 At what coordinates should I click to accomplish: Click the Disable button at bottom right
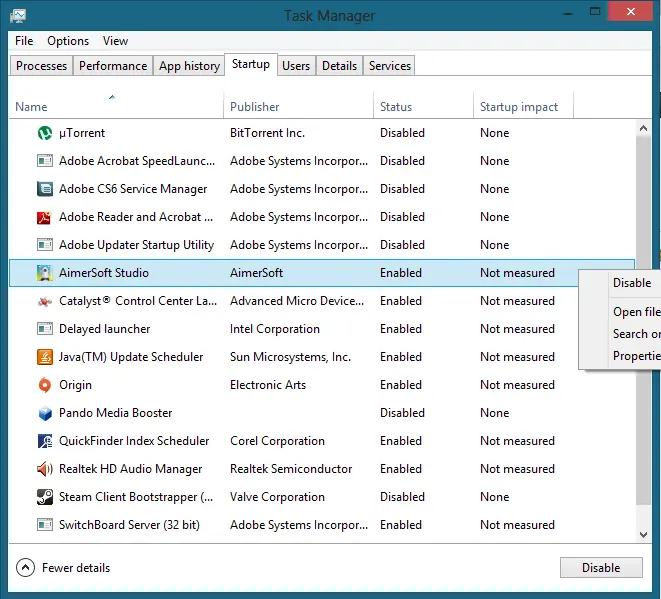tap(601, 568)
